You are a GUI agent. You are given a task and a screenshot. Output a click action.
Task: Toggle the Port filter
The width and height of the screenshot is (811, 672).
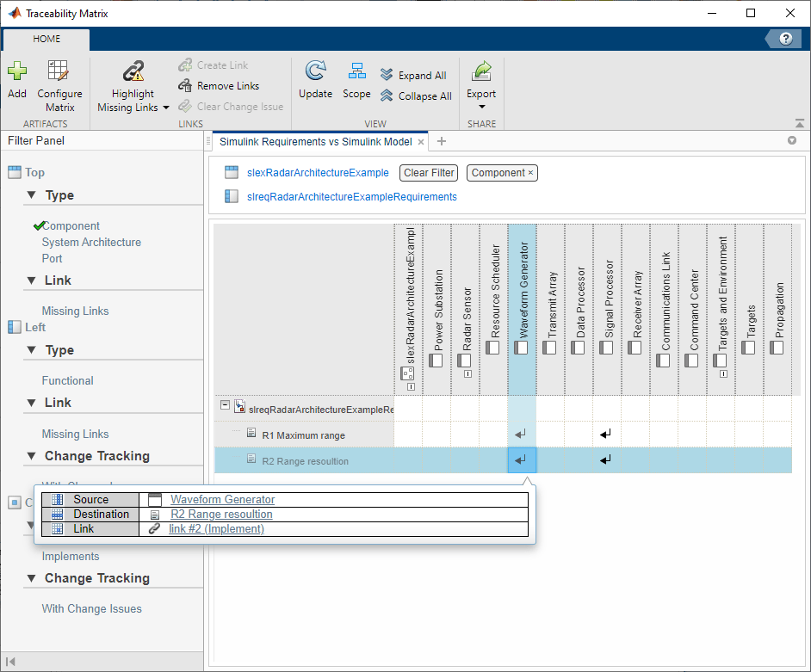(52, 258)
